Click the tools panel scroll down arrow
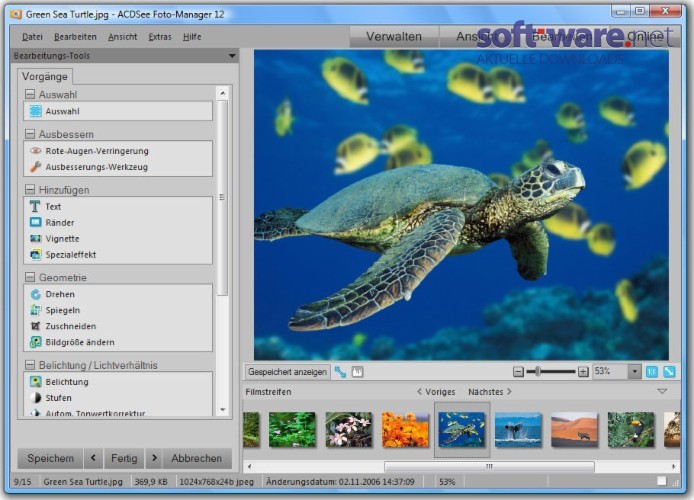The width and height of the screenshot is (694, 500). pos(223,410)
